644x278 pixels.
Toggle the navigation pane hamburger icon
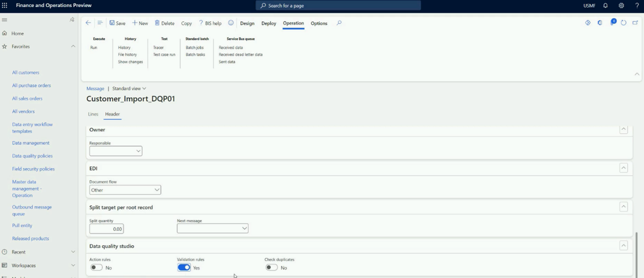[x=5, y=20]
